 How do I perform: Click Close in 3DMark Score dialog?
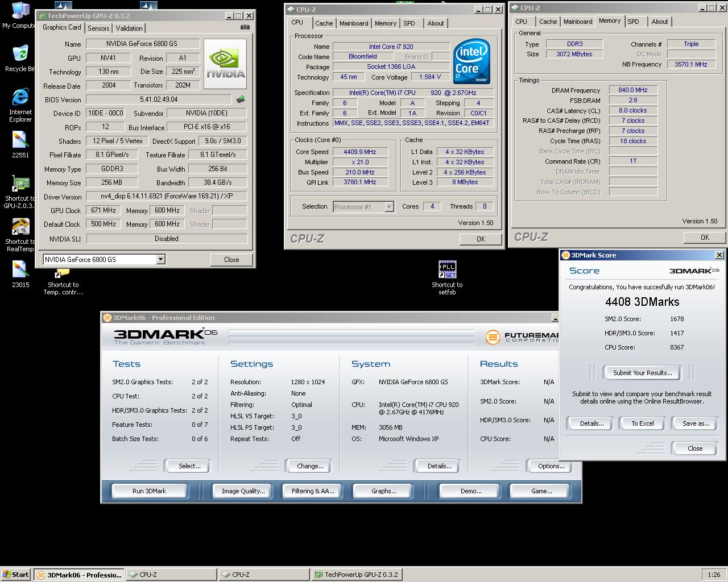695,448
